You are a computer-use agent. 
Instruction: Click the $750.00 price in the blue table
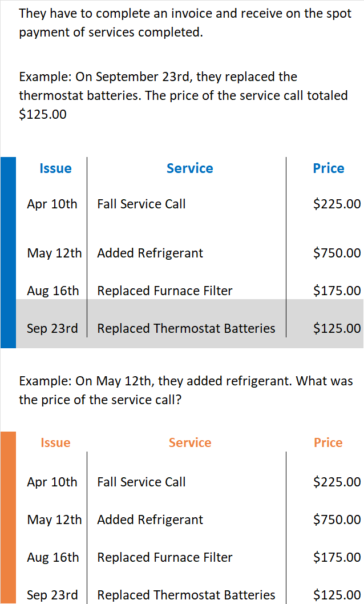[337, 253]
